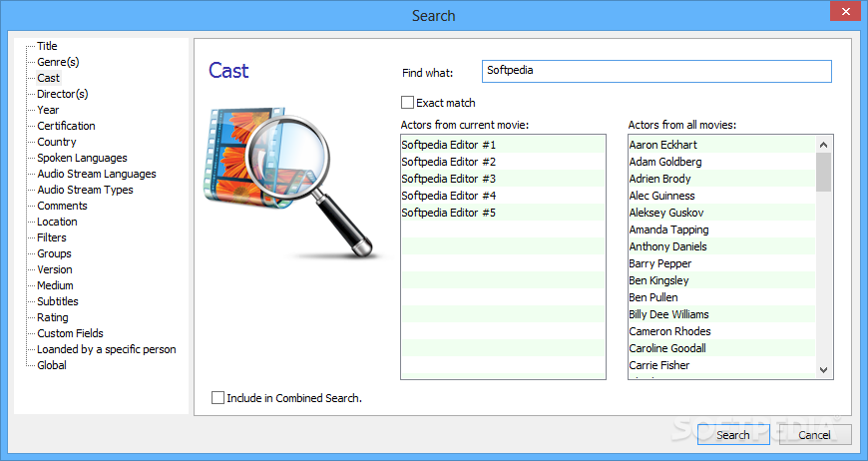
Task: Select Certification in the tree
Action: (x=66, y=126)
